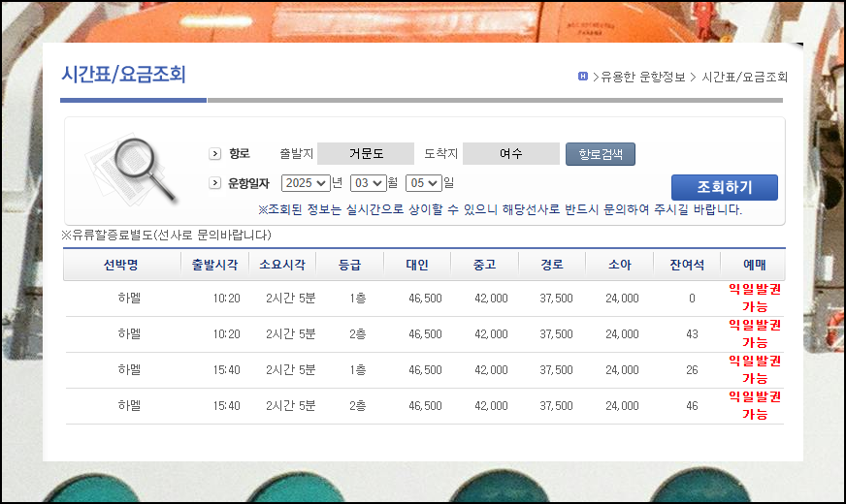Click the 소아 column header
Image resolution: width=846 pixels, height=504 pixels.
point(619,265)
